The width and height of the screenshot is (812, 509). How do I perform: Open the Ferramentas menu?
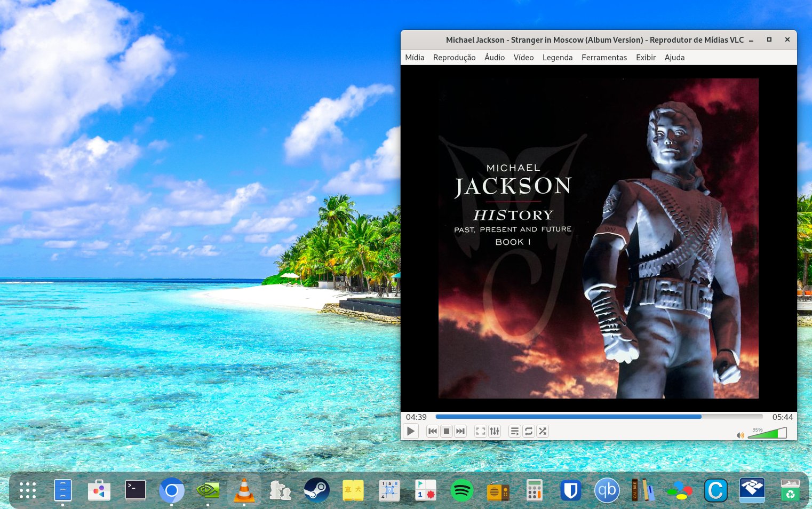pyautogui.click(x=604, y=58)
